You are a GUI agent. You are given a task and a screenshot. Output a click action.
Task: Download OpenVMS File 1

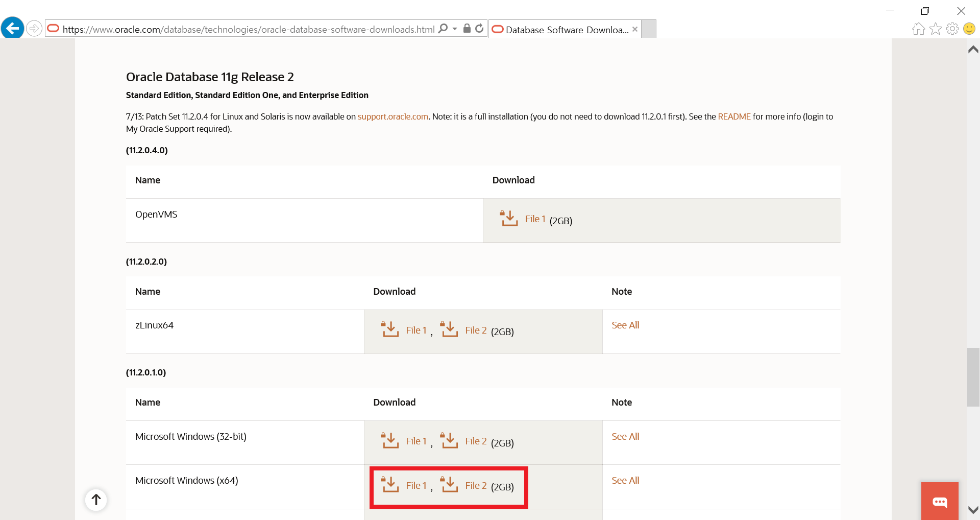(x=535, y=219)
